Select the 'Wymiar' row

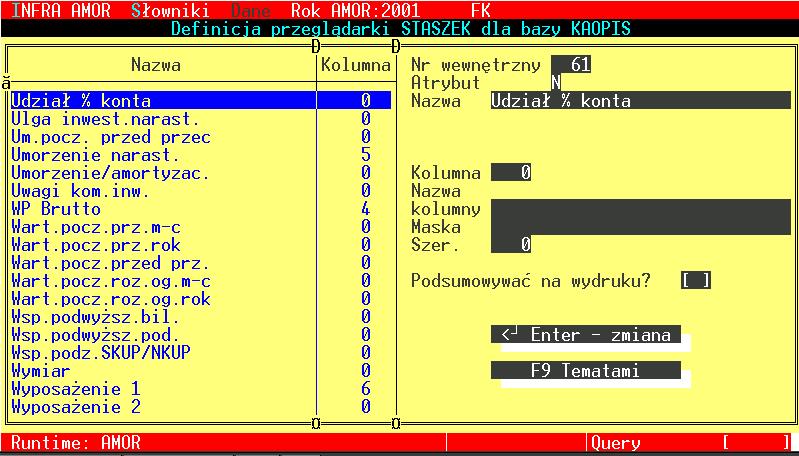pyautogui.click(x=201, y=370)
